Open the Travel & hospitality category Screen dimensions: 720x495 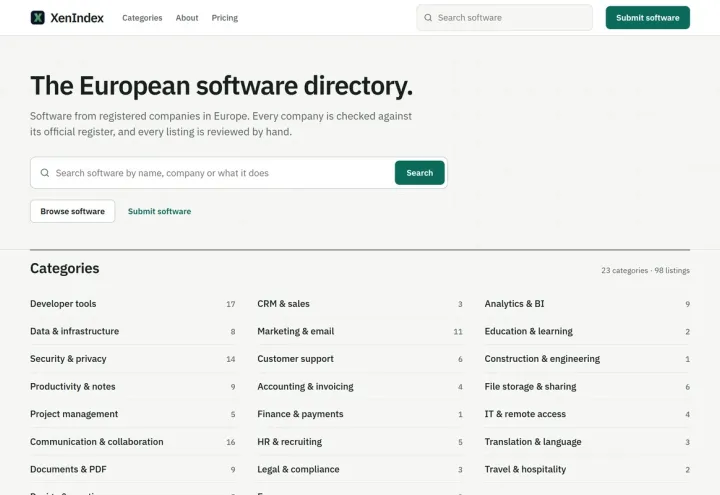(587, 469)
